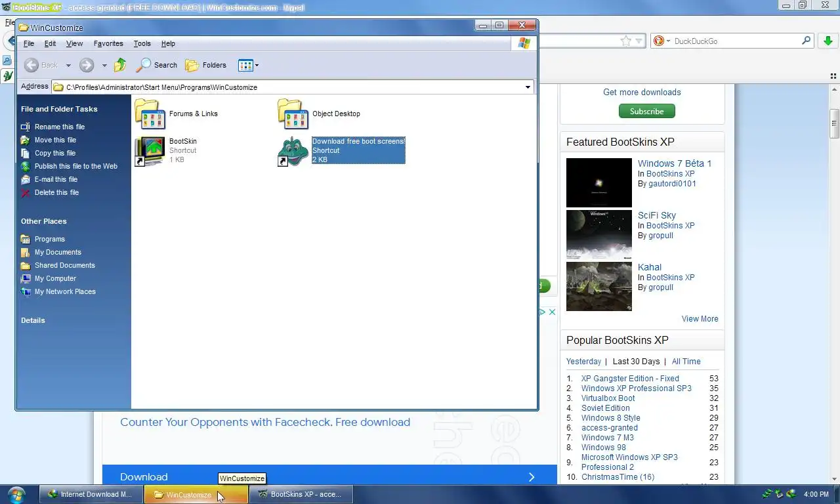Viewport: 840px width, 504px height.
Task: Go to Programs in Other Places
Action: 50,239
